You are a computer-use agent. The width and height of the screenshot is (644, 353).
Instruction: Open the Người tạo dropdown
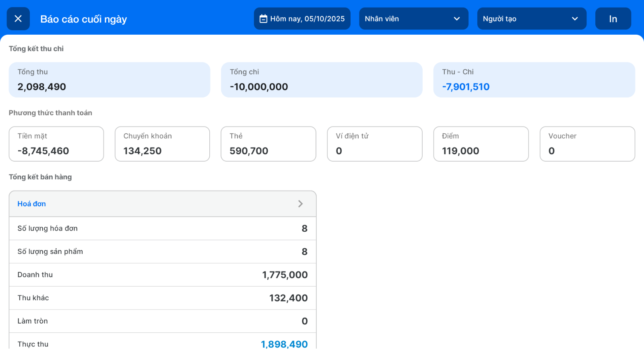click(531, 19)
